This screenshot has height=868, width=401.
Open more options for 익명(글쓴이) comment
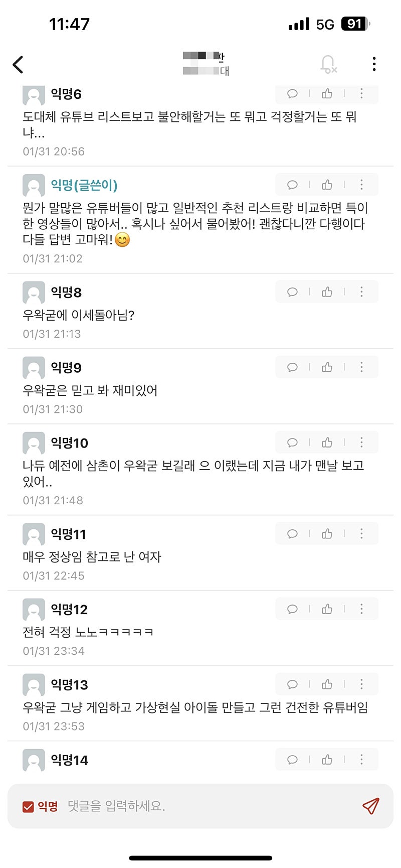pyautogui.click(x=361, y=185)
